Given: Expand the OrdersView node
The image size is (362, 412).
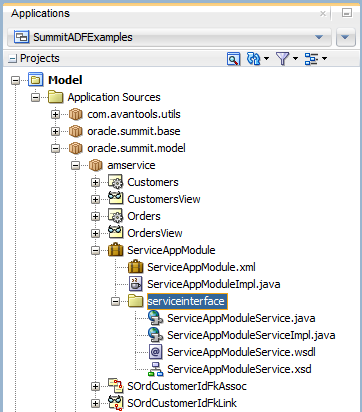Looking at the screenshot, I should click(95, 233).
